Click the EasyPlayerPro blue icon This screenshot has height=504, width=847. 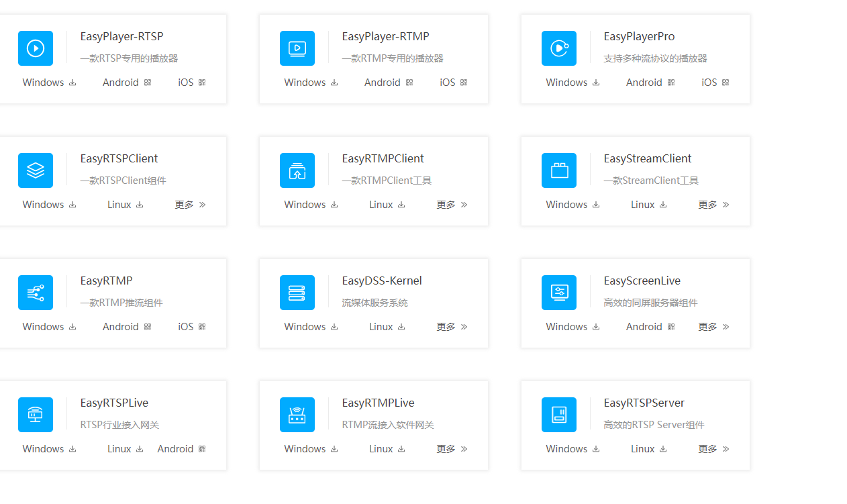pyautogui.click(x=559, y=48)
